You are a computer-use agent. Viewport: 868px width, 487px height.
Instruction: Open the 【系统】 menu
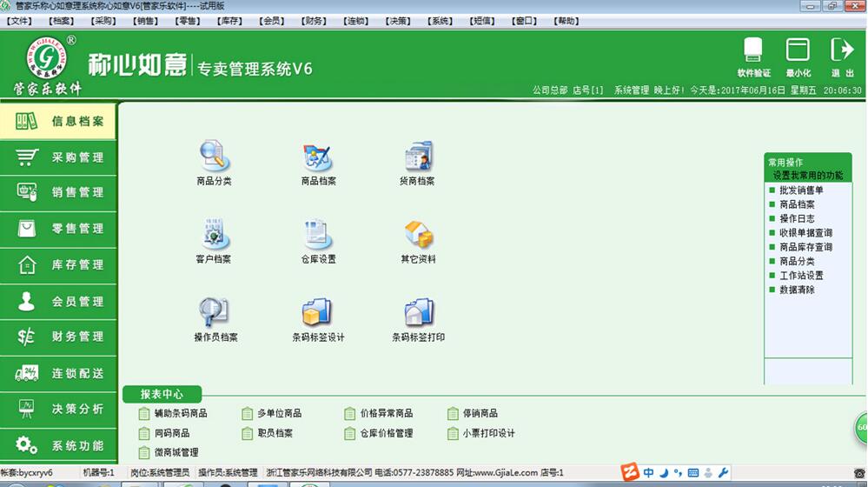[441, 21]
